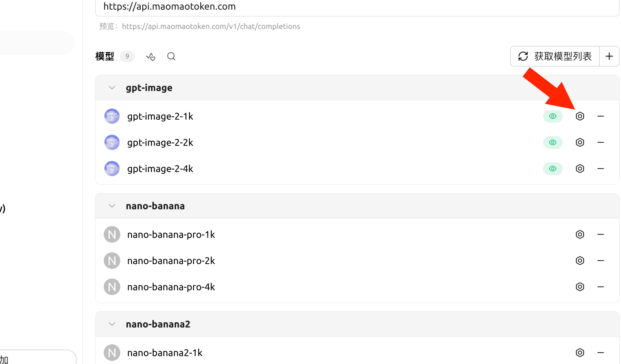Open settings for gpt-image-2-1k model
Image resolution: width=621 pixels, height=364 pixels.
point(580,116)
